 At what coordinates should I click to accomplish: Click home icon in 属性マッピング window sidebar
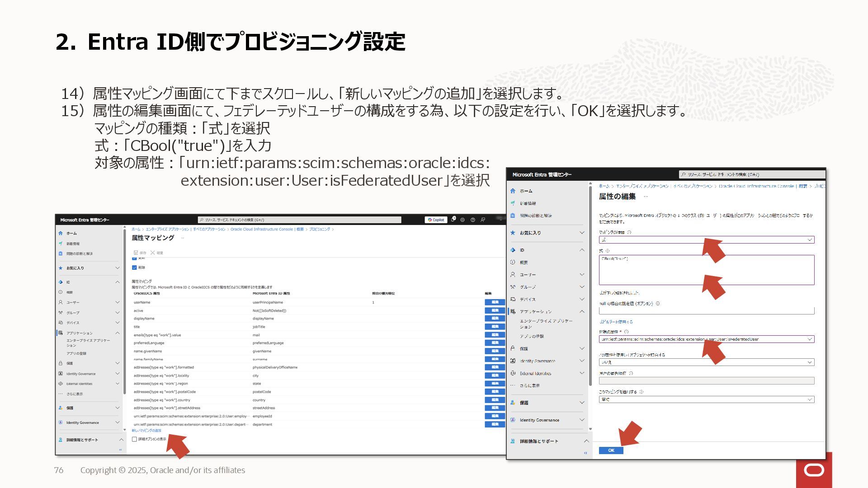(x=61, y=233)
